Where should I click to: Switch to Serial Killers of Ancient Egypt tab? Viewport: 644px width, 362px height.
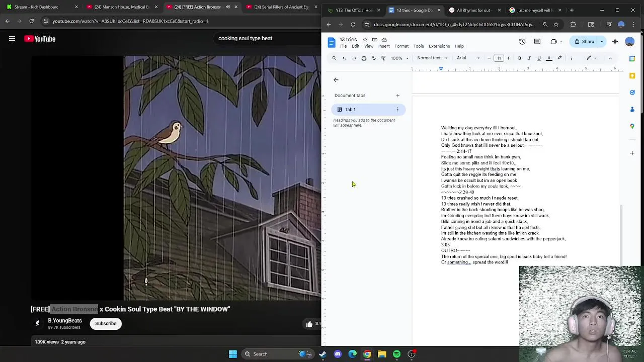[x=282, y=7]
